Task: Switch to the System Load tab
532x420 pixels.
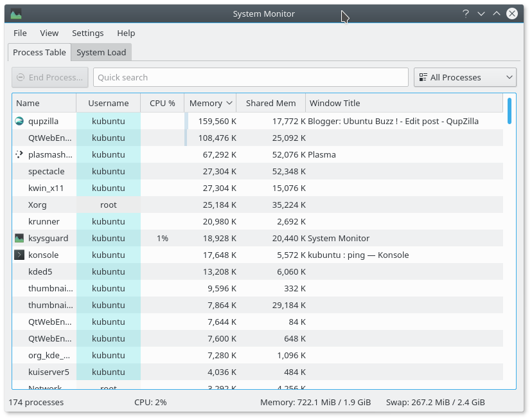Action: pos(100,52)
